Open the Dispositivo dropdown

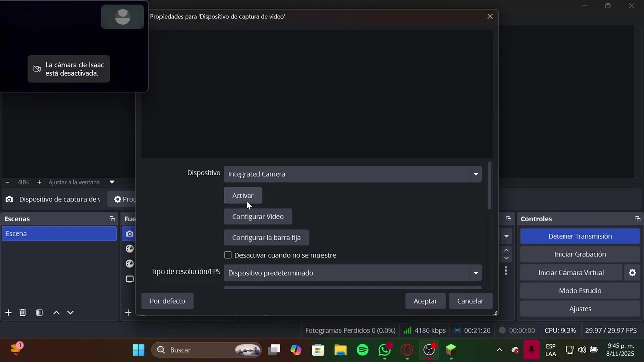point(353,174)
